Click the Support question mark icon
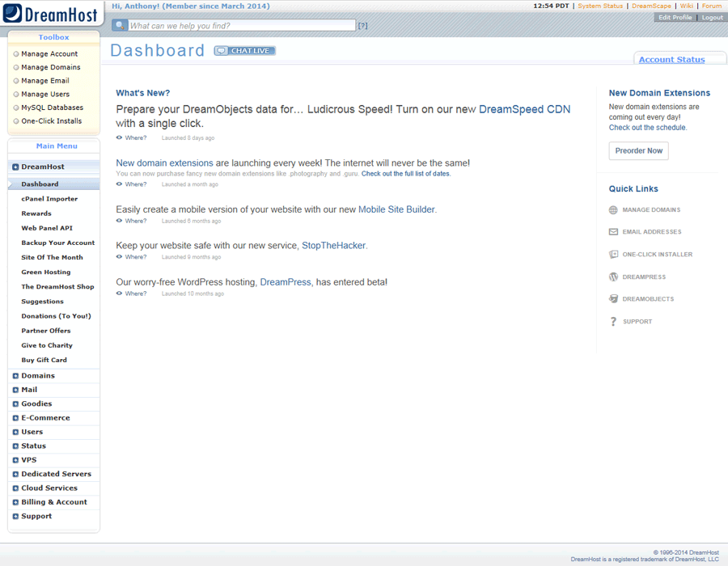This screenshot has height=566, width=728. (x=613, y=322)
